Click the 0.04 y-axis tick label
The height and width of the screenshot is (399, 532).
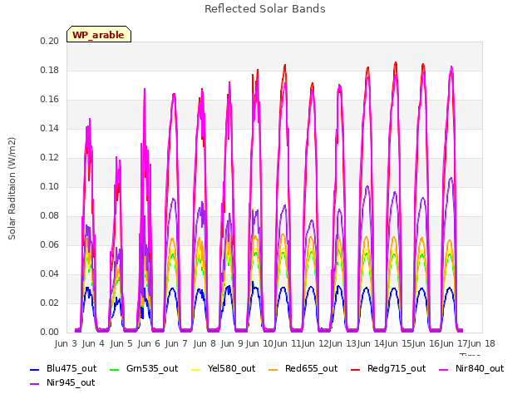50,274
